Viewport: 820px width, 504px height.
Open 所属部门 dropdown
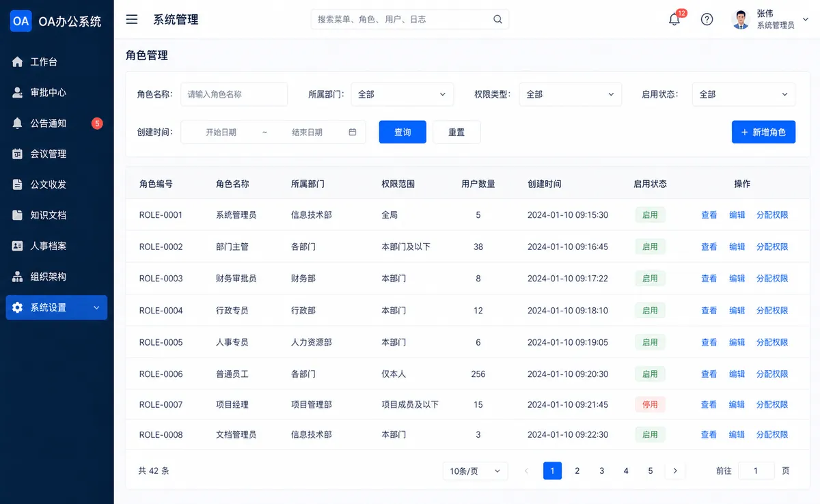pos(402,94)
